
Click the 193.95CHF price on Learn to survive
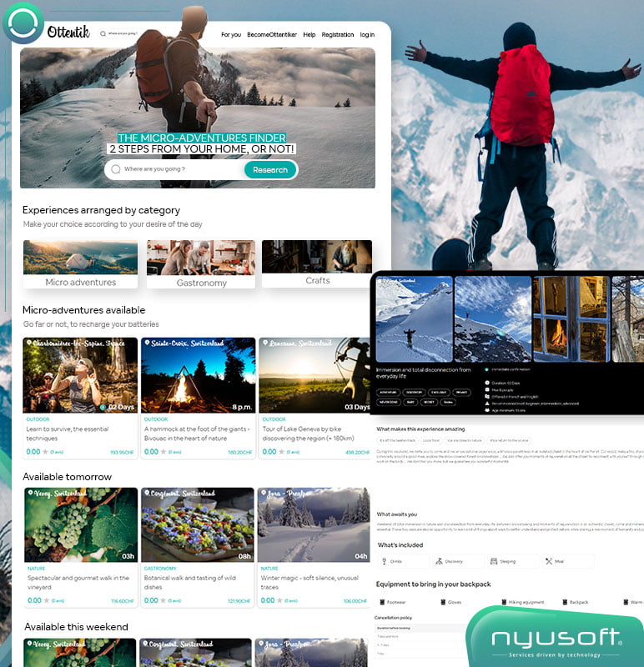(x=122, y=452)
